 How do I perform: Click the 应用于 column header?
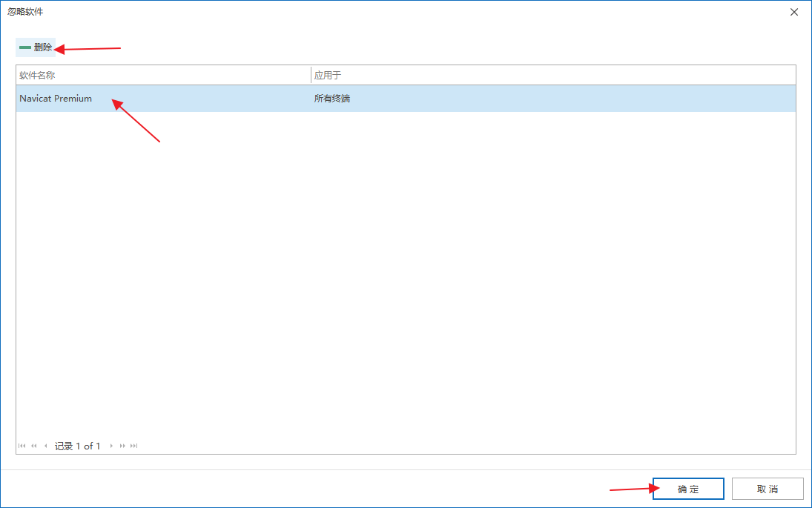pos(553,75)
